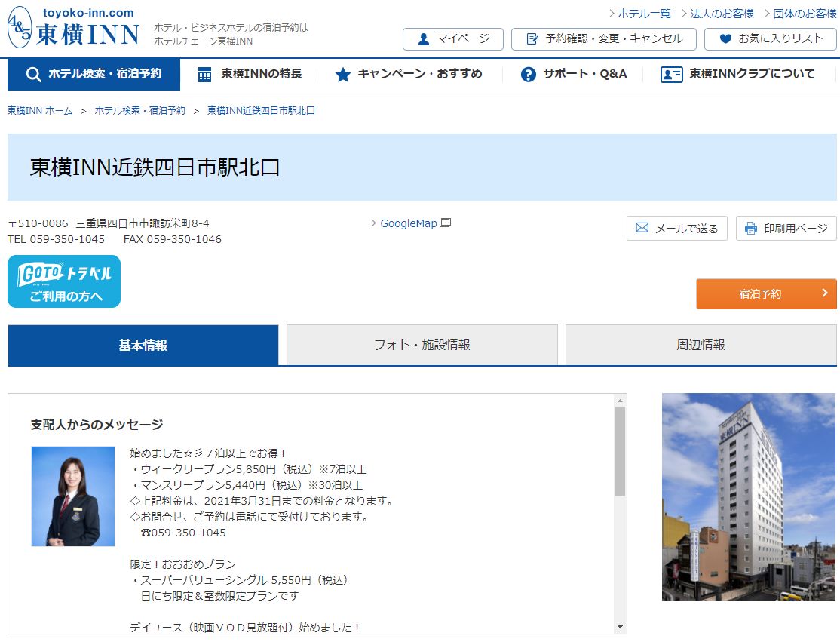Select the 東横INNクラブについて navigation menu
This screenshot has height=642, width=840.
coord(737,75)
